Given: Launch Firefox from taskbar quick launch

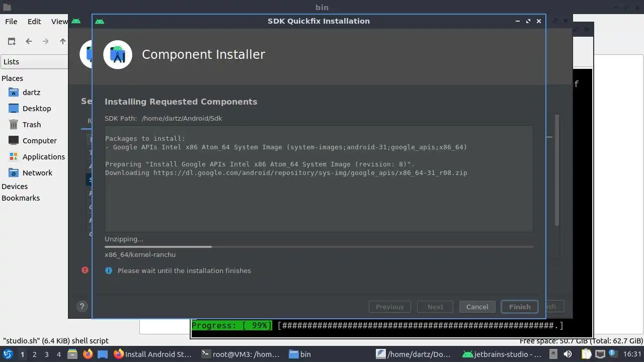Looking at the screenshot, I should 88,354.
